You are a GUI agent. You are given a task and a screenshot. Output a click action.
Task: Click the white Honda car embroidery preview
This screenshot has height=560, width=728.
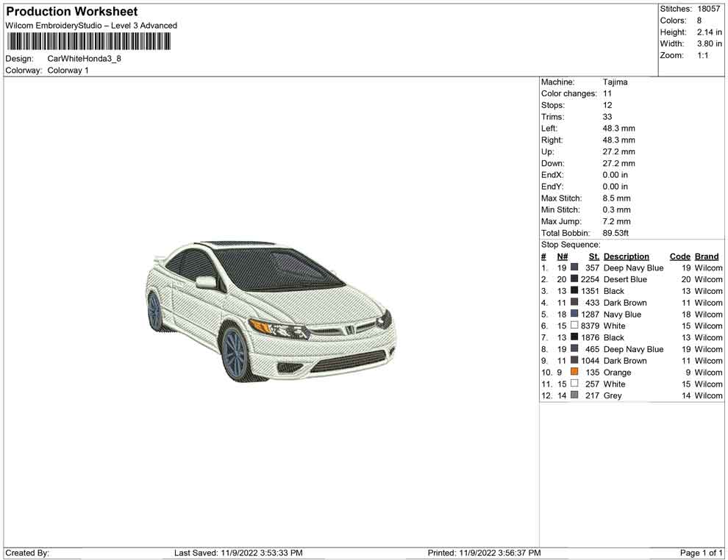(x=271, y=312)
